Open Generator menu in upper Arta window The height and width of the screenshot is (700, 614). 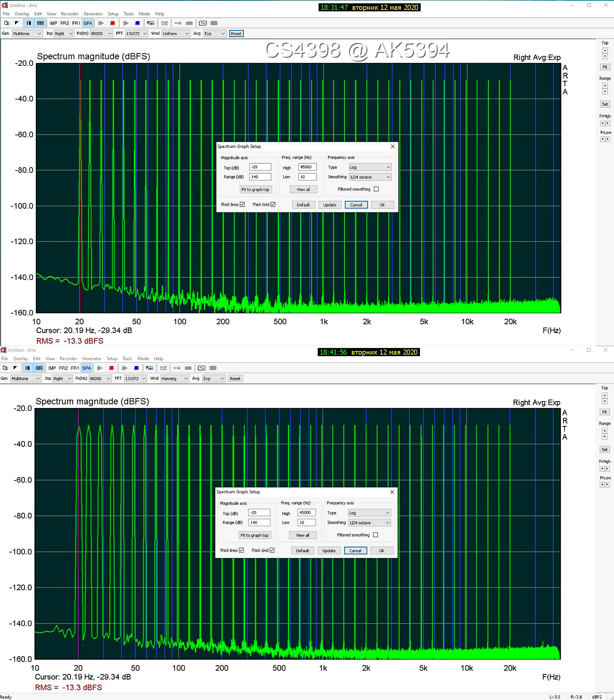(93, 14)
